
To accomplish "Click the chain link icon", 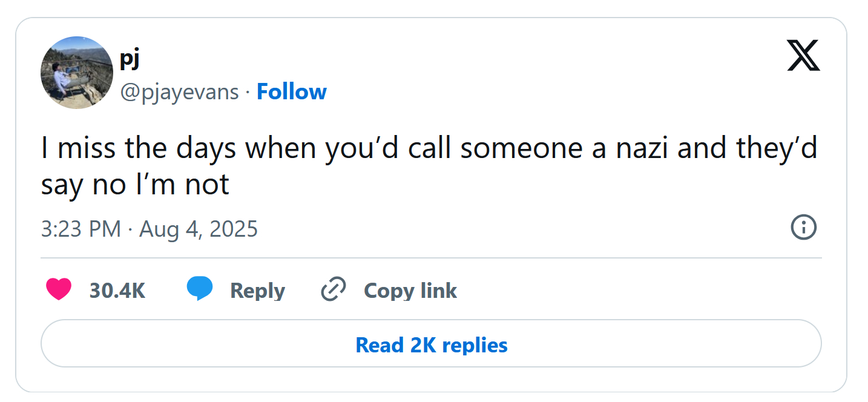I will (x=333, y=289).
